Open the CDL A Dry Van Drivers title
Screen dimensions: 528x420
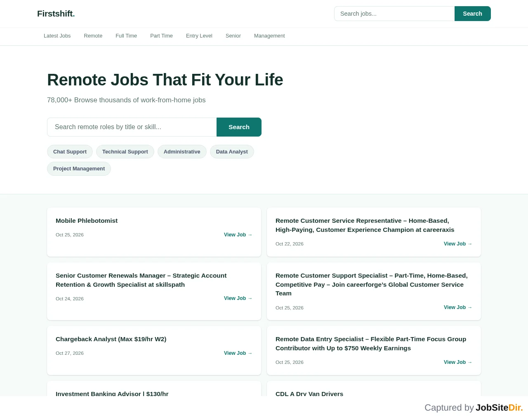[x=309, y=394]
